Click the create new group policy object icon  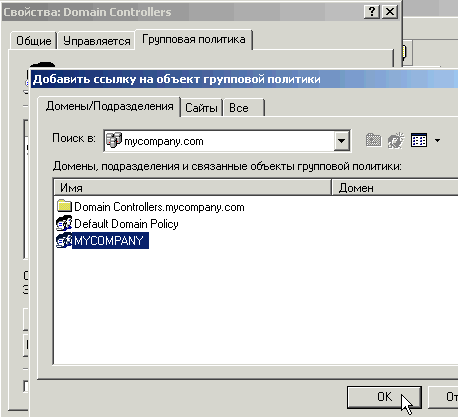396,140
